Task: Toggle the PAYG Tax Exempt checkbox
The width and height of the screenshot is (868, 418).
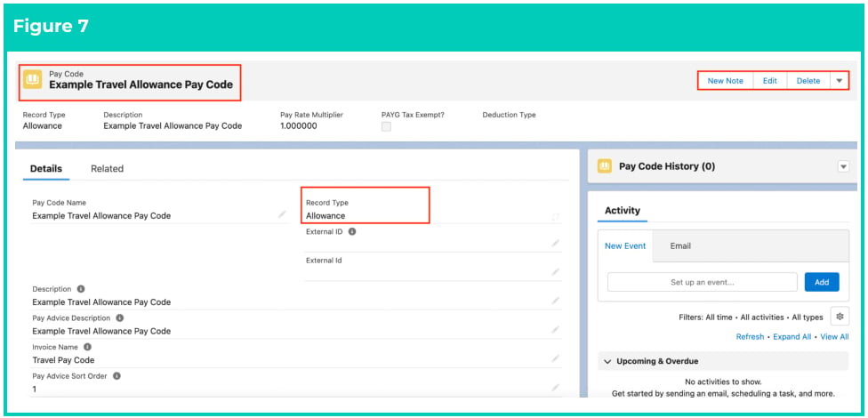Action: coord(386,126)
